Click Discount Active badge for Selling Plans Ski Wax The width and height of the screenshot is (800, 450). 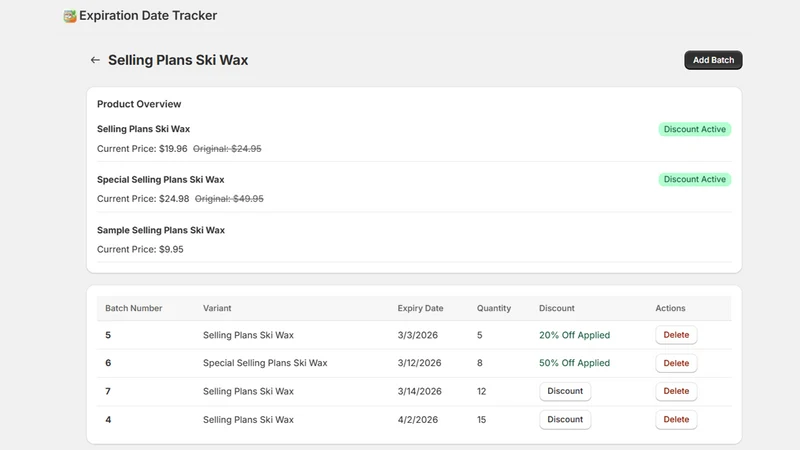(x=694, y=129)
